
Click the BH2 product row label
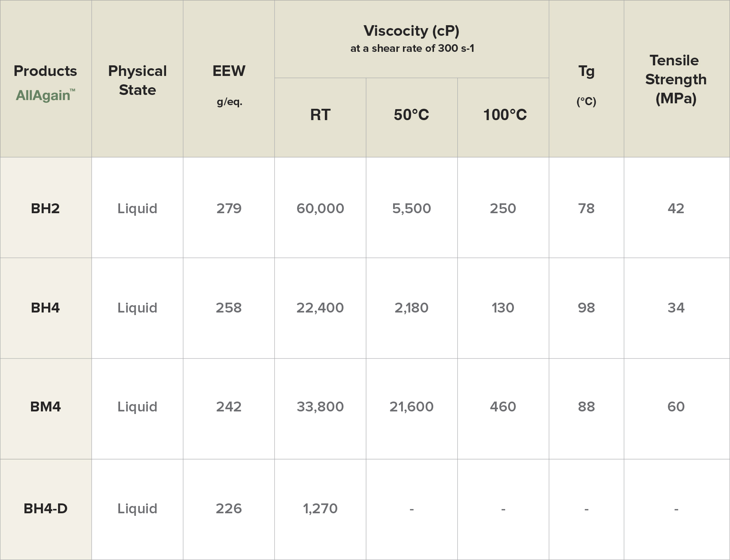[x=45, y=208]
